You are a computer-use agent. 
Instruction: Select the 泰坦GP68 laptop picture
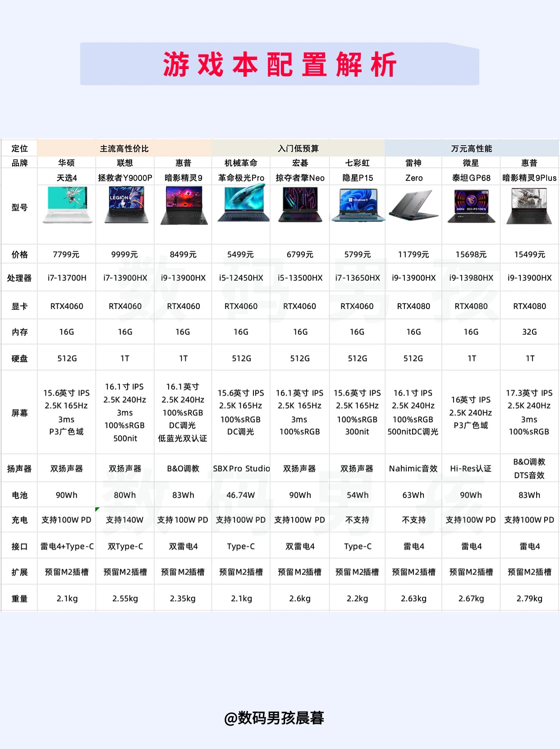click(471, 206)
